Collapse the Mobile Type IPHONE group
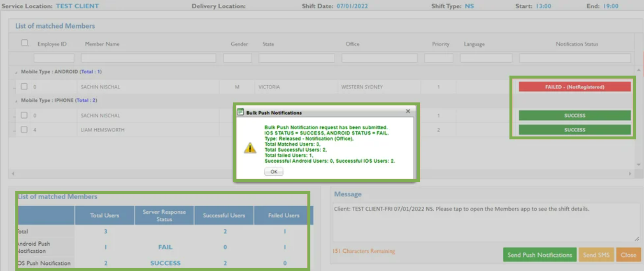 16,101
